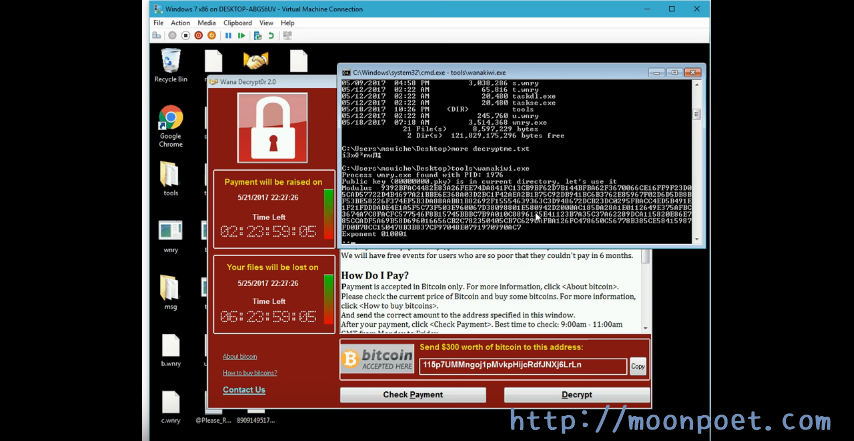
Task: Send Ctrl+Alt+Delete from the VM toolbar
Action: 156,35
